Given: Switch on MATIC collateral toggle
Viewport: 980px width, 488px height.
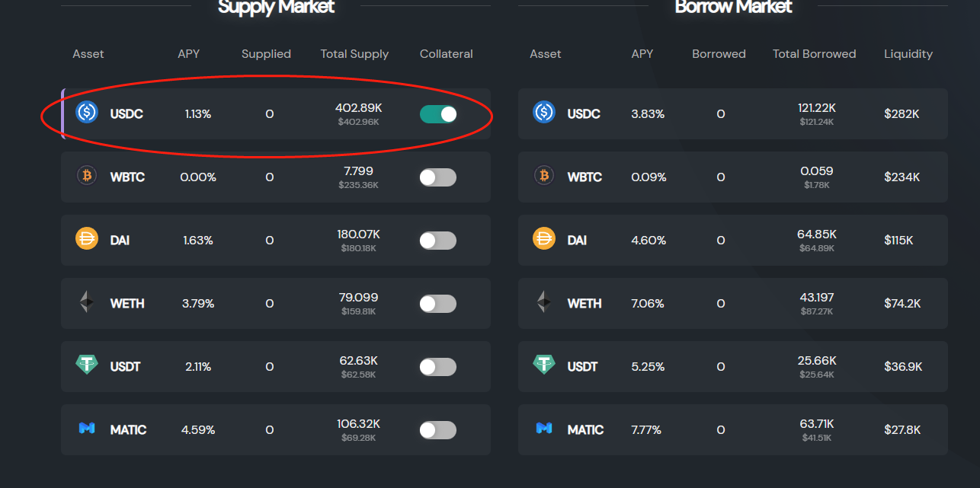Looking at the screenshot, I should pos(438,430).
